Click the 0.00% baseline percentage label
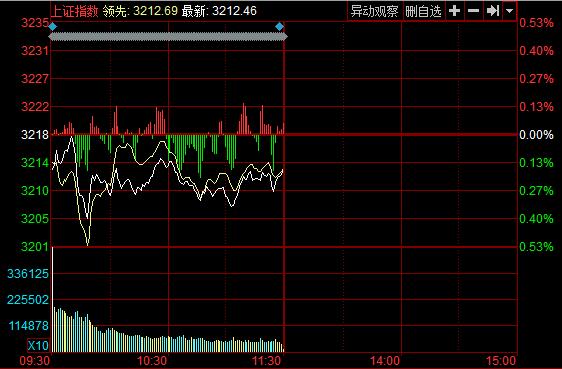The width and height of the screenshot is (562, 369). point(536,135)
